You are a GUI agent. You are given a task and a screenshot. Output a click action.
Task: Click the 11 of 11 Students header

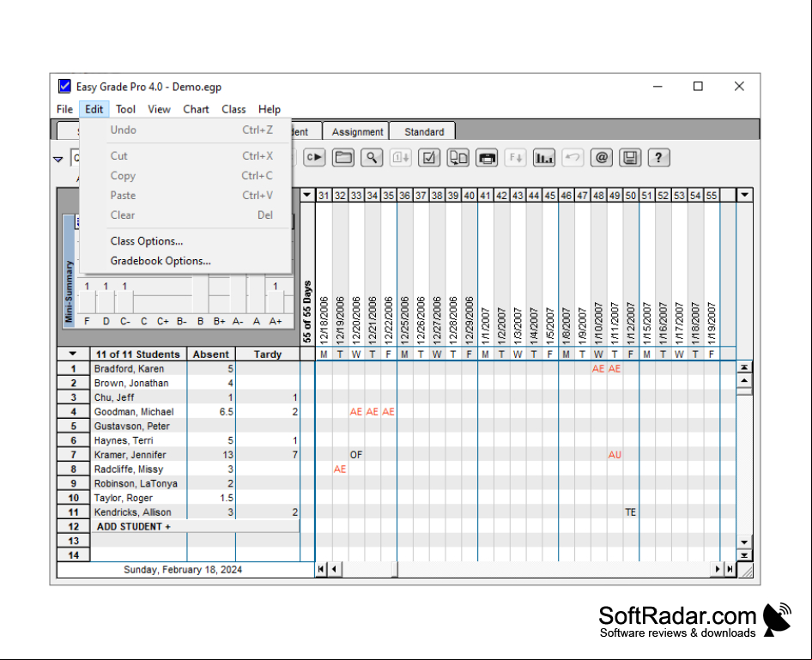pos(137,354)
